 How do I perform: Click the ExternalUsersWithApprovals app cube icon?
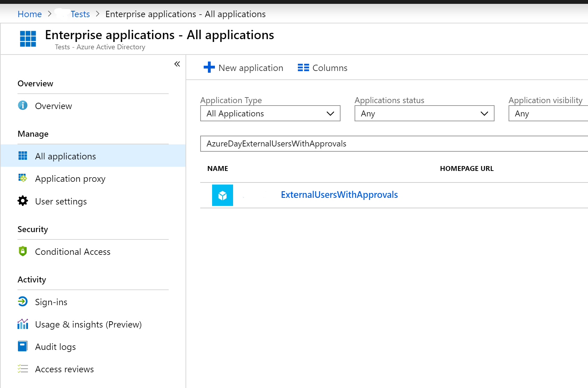pyautogui.click(x=223, y=195)
